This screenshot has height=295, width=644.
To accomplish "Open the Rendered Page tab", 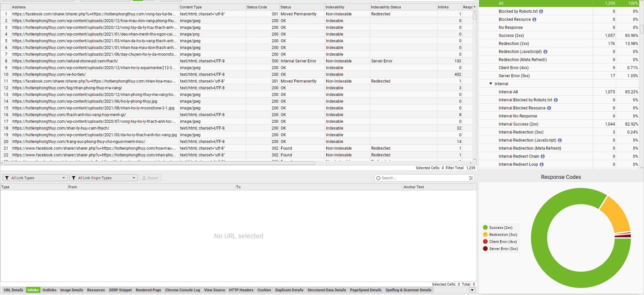I will (x=148, y=290).
